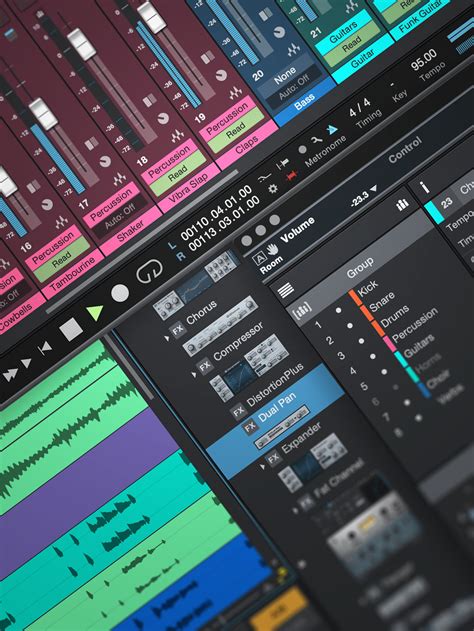Click the Vibra Slap channel name
Viewport: 474px width, 631px height.
pos(188,186)
